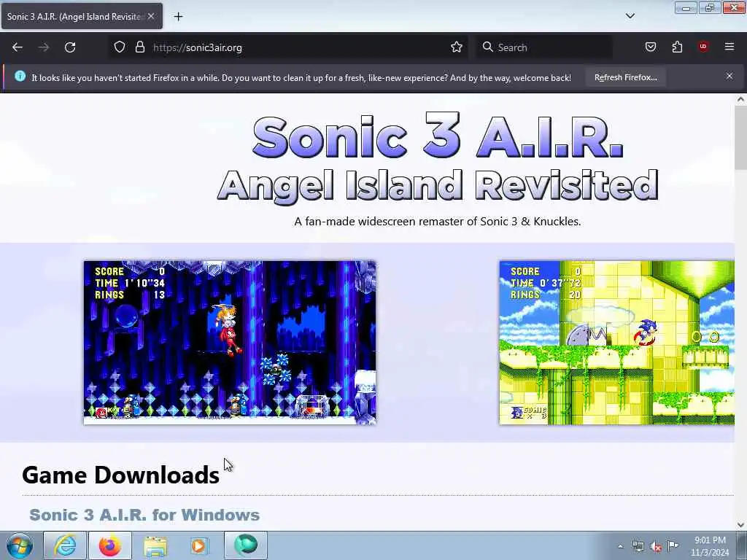Viewport: 747px width, 560px height.
Task: Click the fan-made widescreen remaster tagline
Action: [438, 222]
